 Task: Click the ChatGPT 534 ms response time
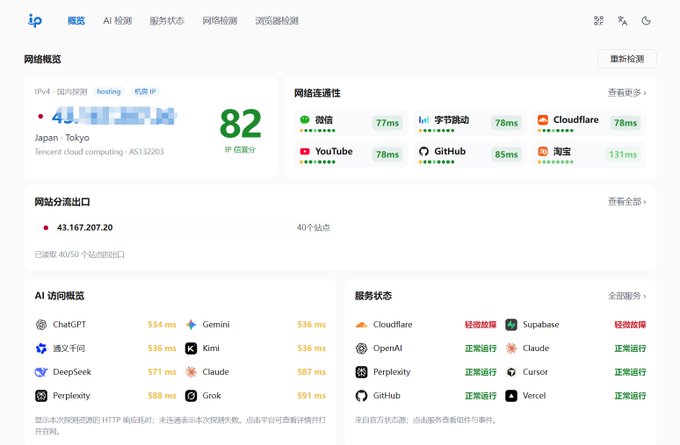(x=162, y=324)
